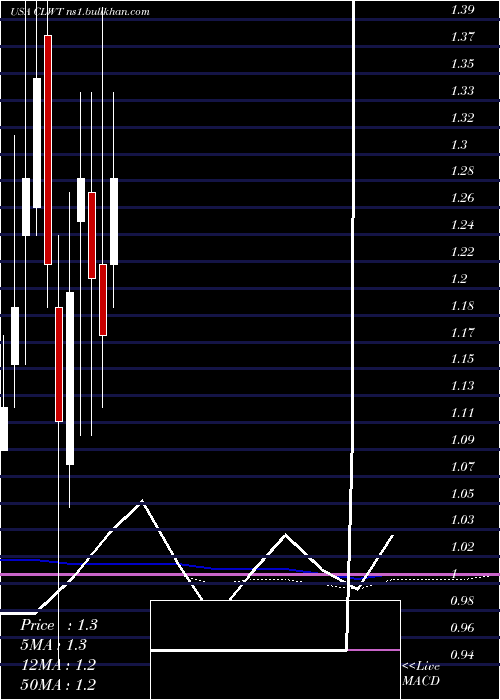The width and height of the screenshot is (500, 700).
Task: Click the 1.15 price axis label
Action: coord(462,359)
